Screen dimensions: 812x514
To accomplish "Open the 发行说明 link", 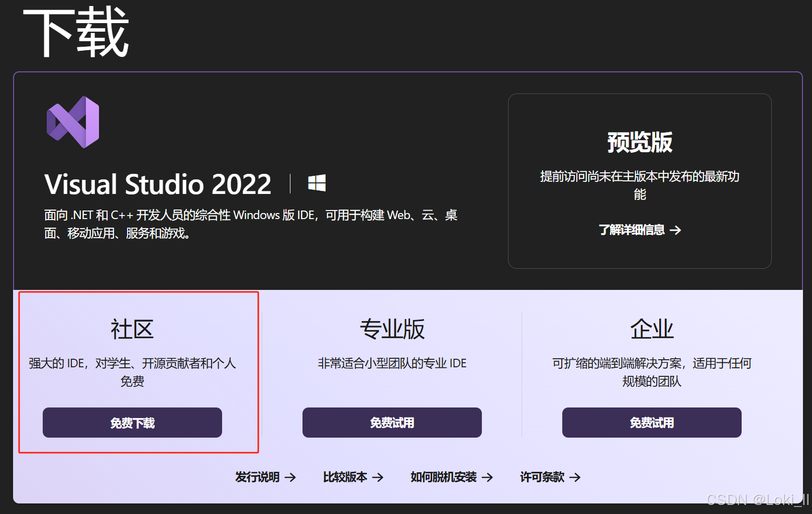I will pos(265,477).
